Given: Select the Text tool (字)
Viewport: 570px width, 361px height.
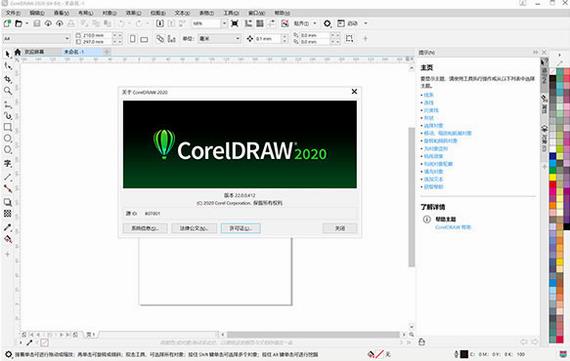Looking at the screenshot, I should coord(8,164).
